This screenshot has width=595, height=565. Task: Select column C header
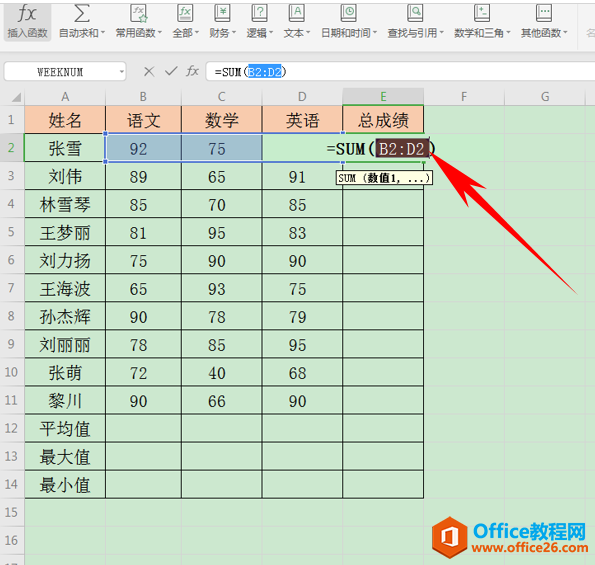point(222,97)
